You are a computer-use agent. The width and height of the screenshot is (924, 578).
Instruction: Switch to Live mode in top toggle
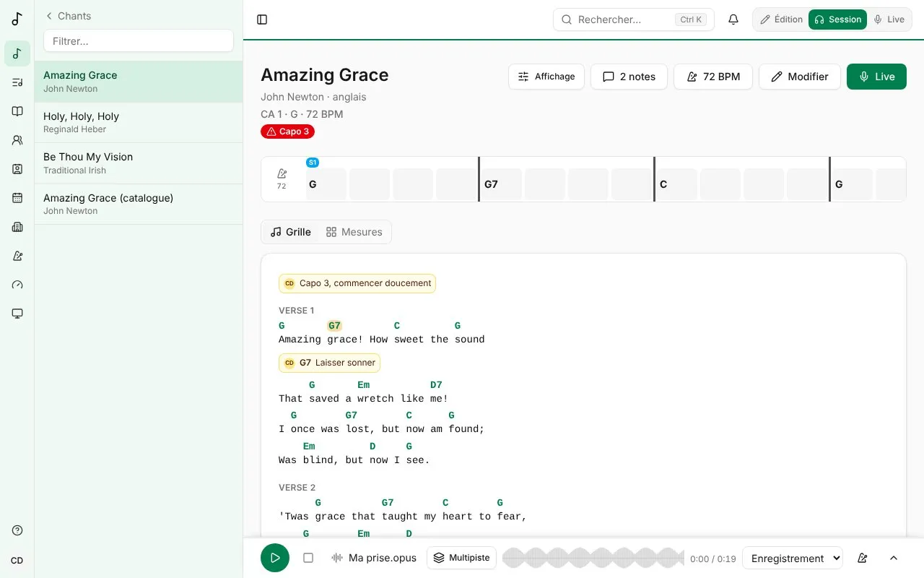tap(889, 20)
